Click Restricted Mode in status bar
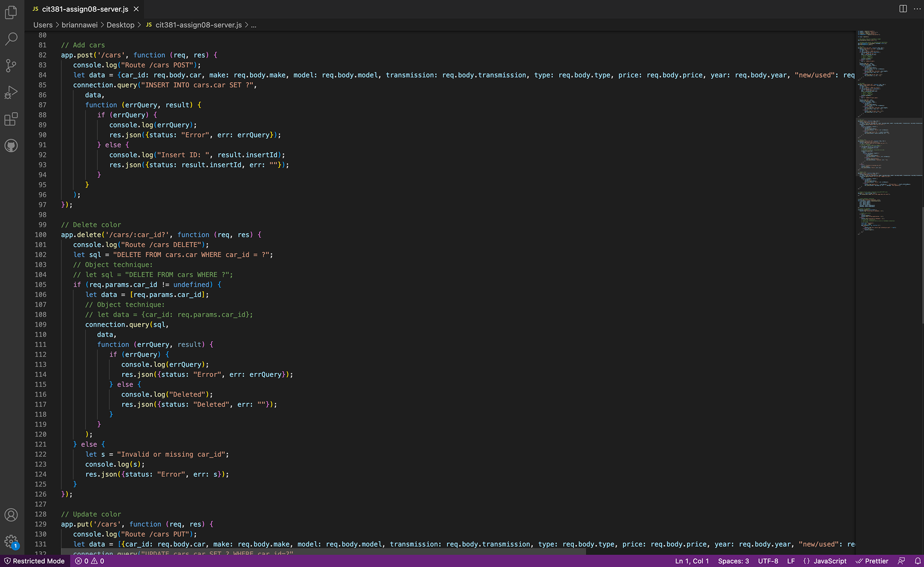 pos(34,561)
